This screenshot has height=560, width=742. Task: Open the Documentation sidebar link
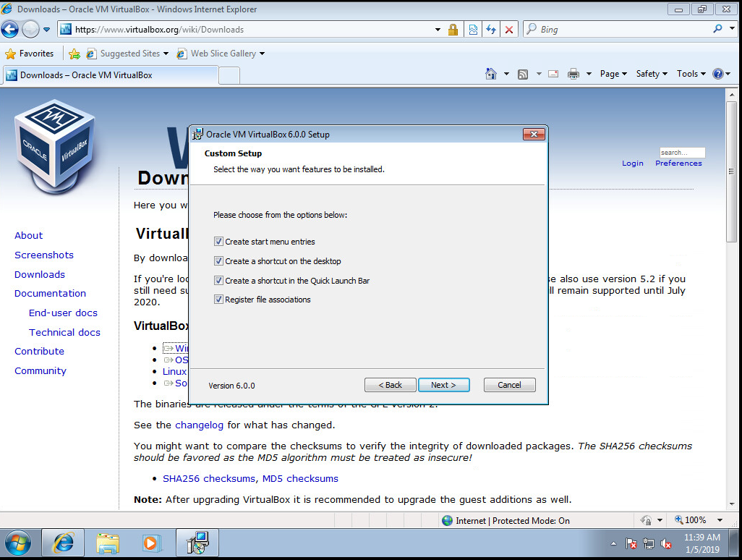pyautogui.click(x=50, y=294)
